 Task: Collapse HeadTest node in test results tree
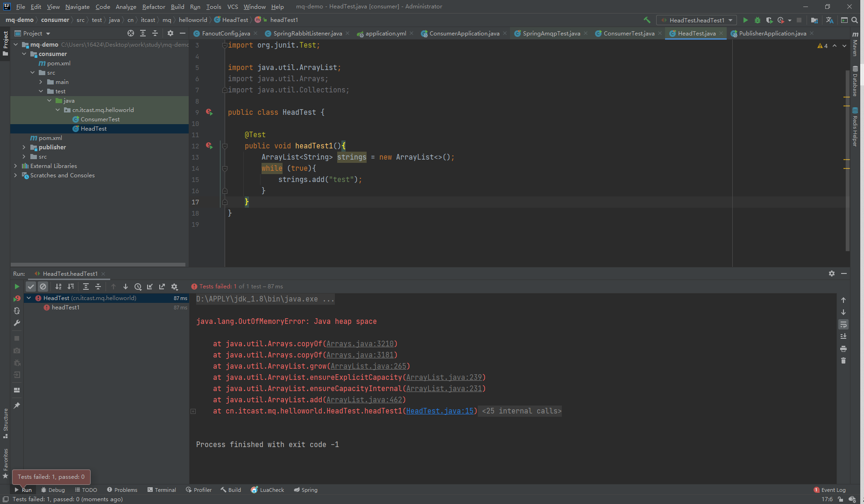tap(29, 298)
